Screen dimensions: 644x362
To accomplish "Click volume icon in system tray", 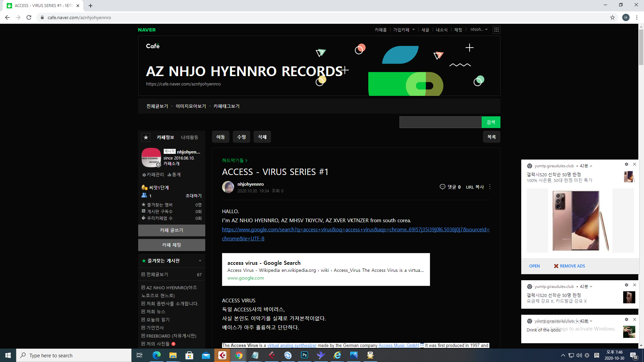I will tap(579, 355).
